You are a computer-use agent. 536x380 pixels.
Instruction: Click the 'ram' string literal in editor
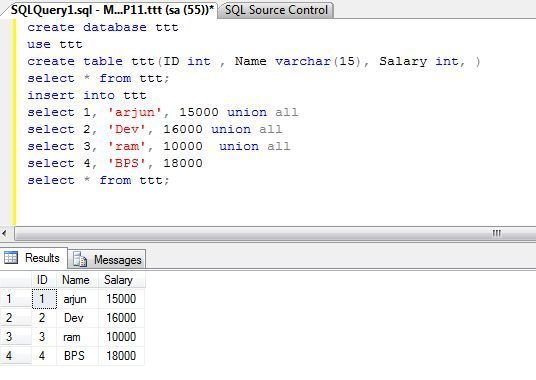point(126,147)
